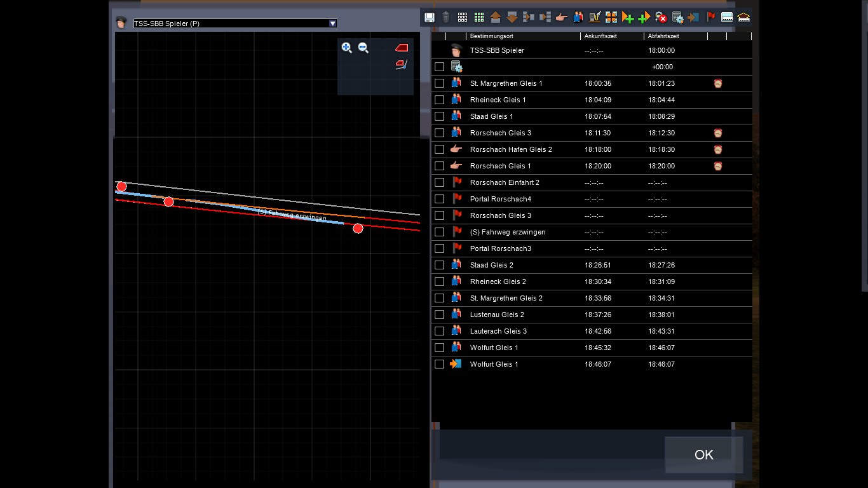
Task: Click the save floppy disk icon
Action: click(430, 17)
